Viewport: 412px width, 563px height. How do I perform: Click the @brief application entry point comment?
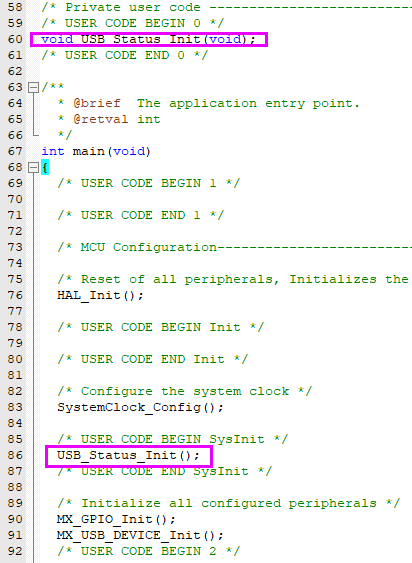click(x=209, y=103)
